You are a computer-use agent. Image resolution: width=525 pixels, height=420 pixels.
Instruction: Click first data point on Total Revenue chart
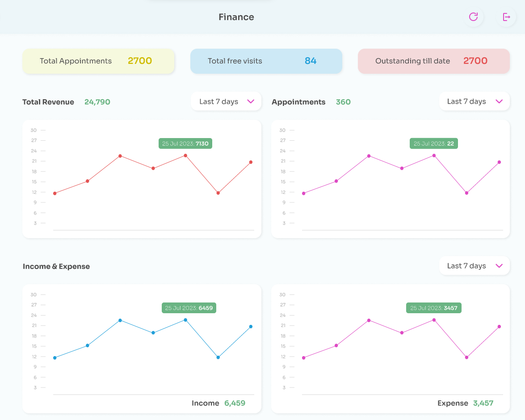click(x=55, y=193)
